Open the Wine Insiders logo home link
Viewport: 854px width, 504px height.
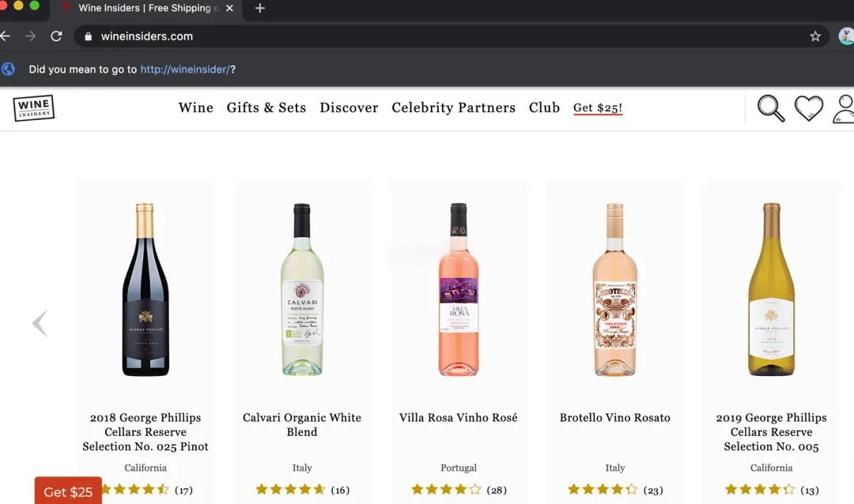[x=34, y=107]
